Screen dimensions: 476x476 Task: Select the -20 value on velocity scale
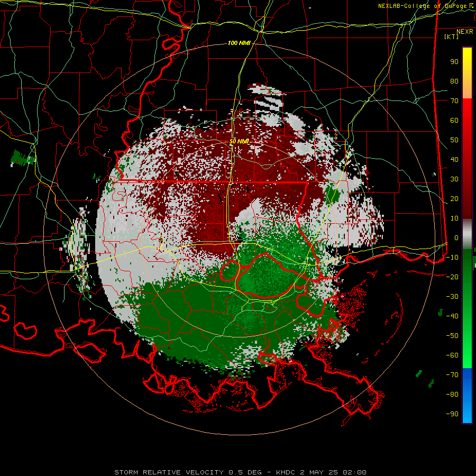coord(452,277)
